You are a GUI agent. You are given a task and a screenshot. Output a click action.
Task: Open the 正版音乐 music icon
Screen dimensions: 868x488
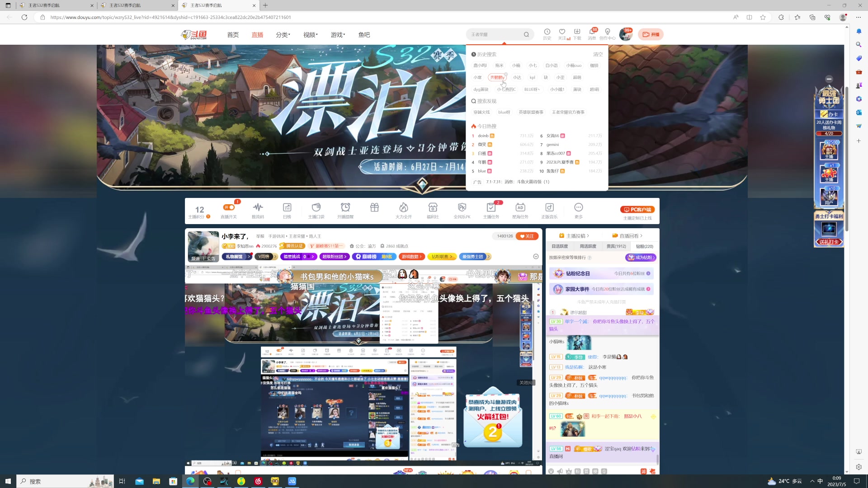point(549,208)
